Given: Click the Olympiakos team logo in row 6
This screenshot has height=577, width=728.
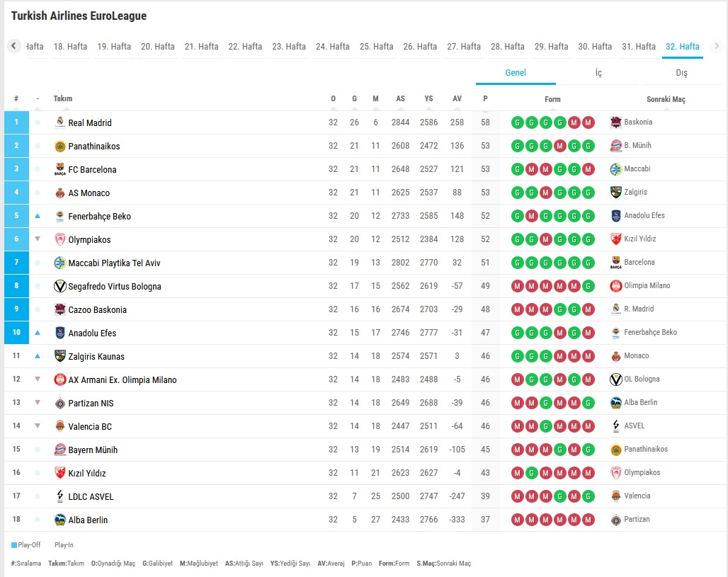Looking at the screenshot, I should point(60,239).
